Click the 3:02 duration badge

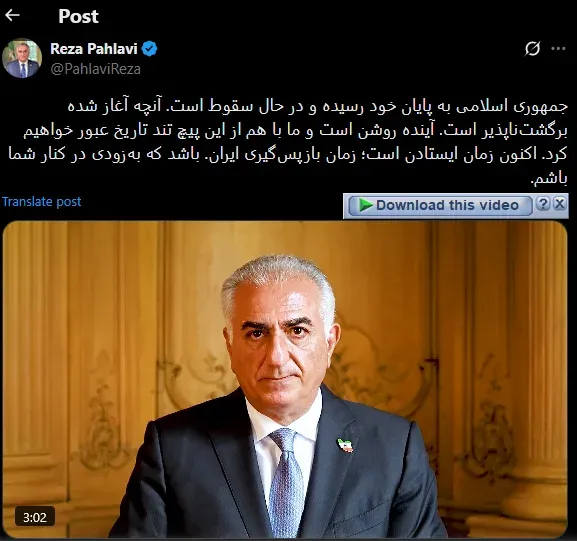click(x=35, y=517)
